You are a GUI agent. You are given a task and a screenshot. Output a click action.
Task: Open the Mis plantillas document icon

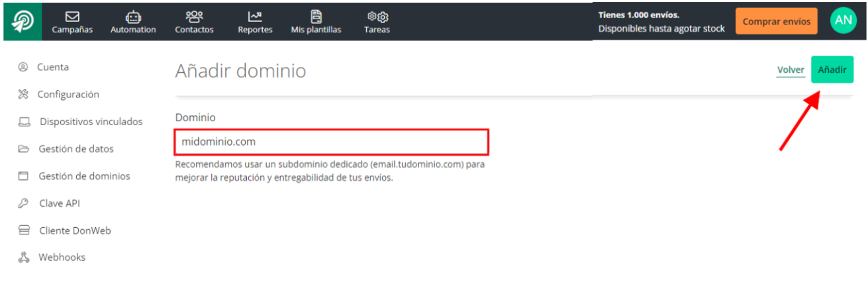pos(316,16)
